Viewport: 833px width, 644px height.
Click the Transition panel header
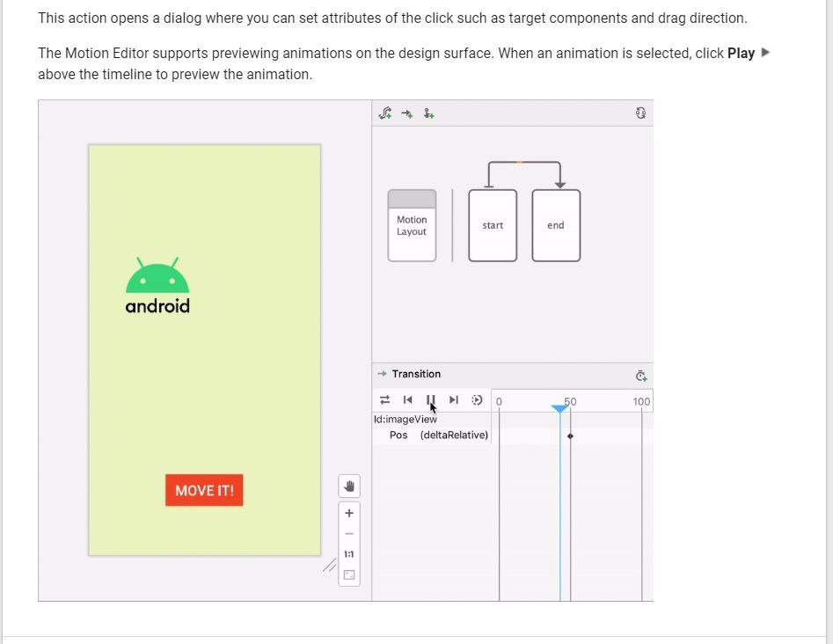[x=513, y=374]
